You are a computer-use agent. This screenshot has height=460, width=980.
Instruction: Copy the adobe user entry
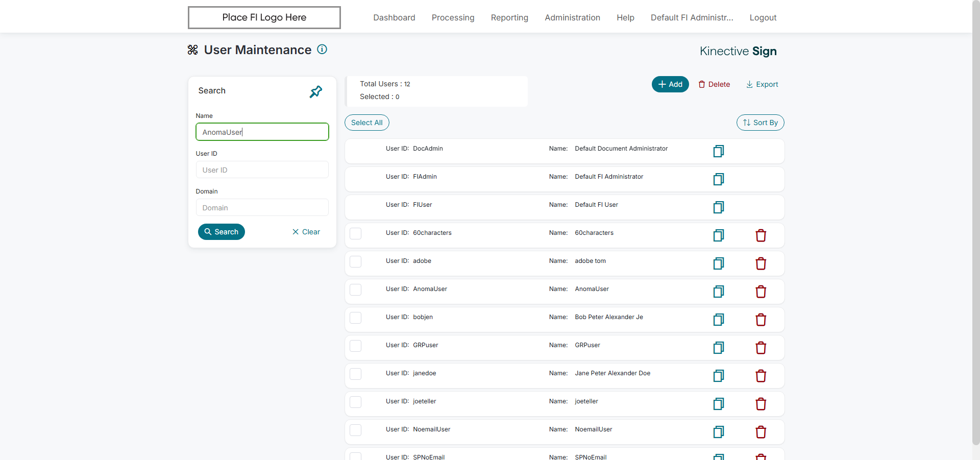pos(719,263)
